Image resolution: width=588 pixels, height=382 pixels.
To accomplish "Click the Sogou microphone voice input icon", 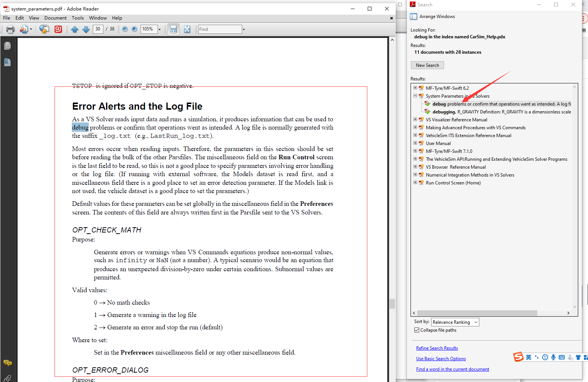I will click(x=553, y=357).
